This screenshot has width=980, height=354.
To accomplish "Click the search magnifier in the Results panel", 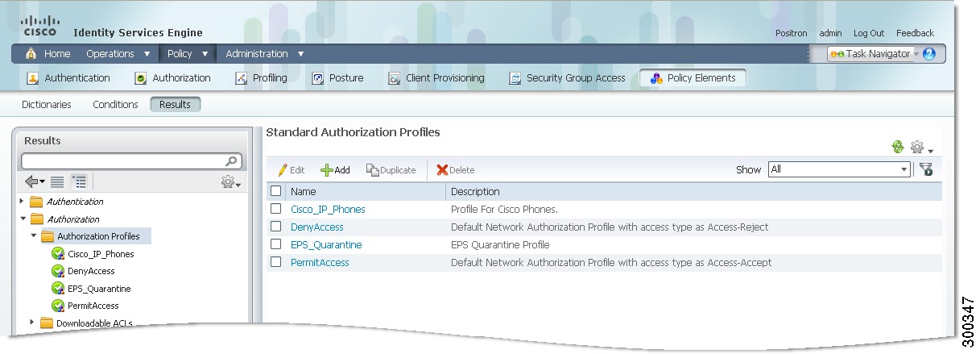I will pyautogui.click(x=232, y=161).
